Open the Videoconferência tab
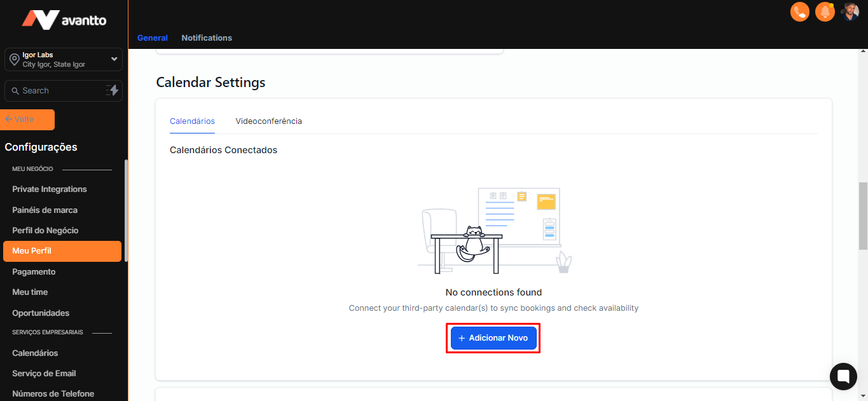 (268, 121)
